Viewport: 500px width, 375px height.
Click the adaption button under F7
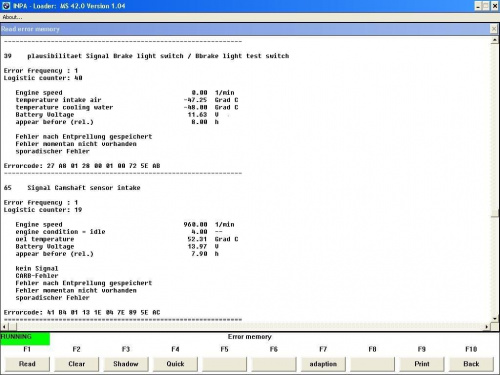(323, 364)
